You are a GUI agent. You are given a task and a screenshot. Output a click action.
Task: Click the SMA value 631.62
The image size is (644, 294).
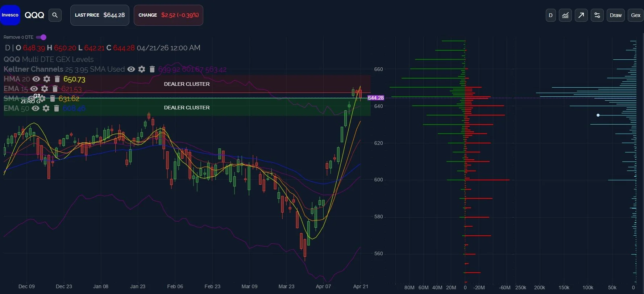(x=69, y=98)
